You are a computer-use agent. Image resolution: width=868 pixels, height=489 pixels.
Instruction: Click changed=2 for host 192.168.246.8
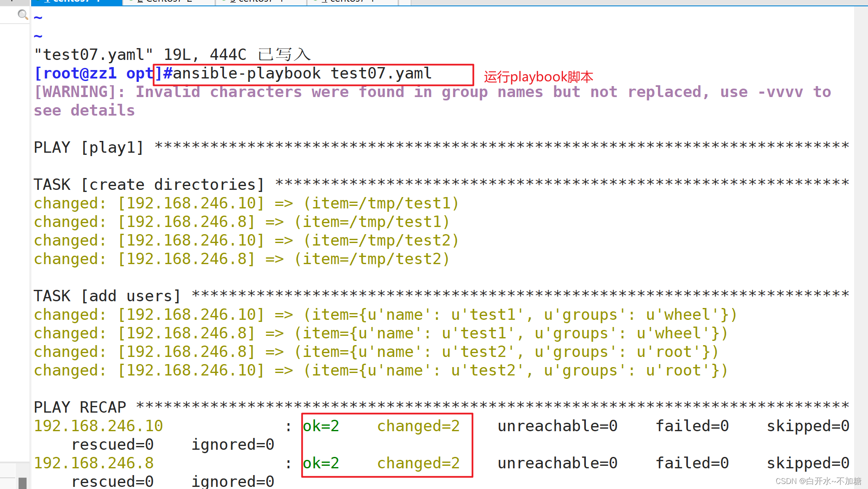coord(418,463)
